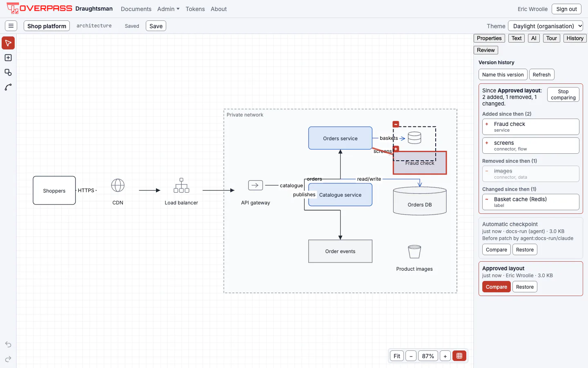Image resolution: width=588 pixels, height=368 pixels.
Task: Fit the diagram to the view
Action: tap(397, 356)
